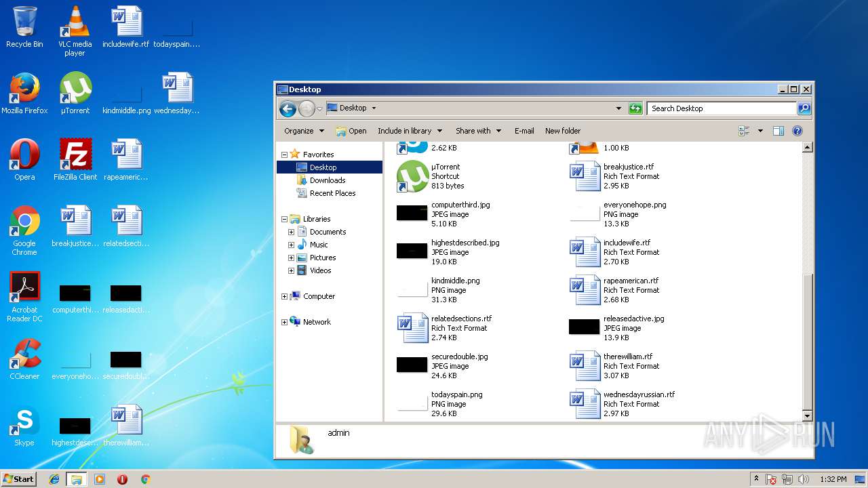Select the Acrobat Reader DC desktop icon

coord(24,297)
